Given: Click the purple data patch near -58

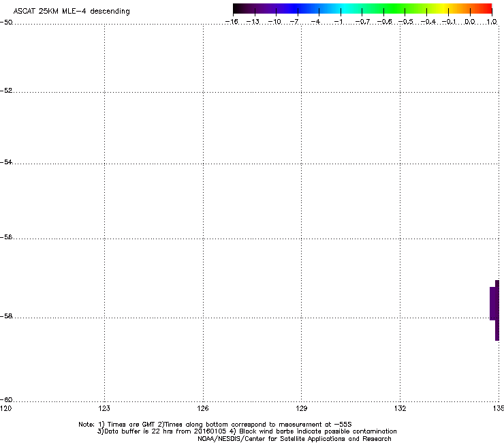Looking at the screenshot, I should [x=494, y=310].
